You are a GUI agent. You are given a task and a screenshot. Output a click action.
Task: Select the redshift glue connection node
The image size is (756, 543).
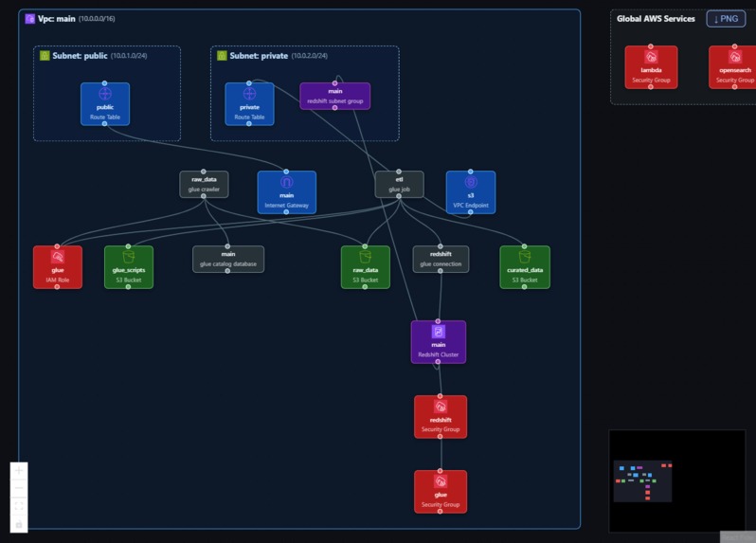(441, 259)
